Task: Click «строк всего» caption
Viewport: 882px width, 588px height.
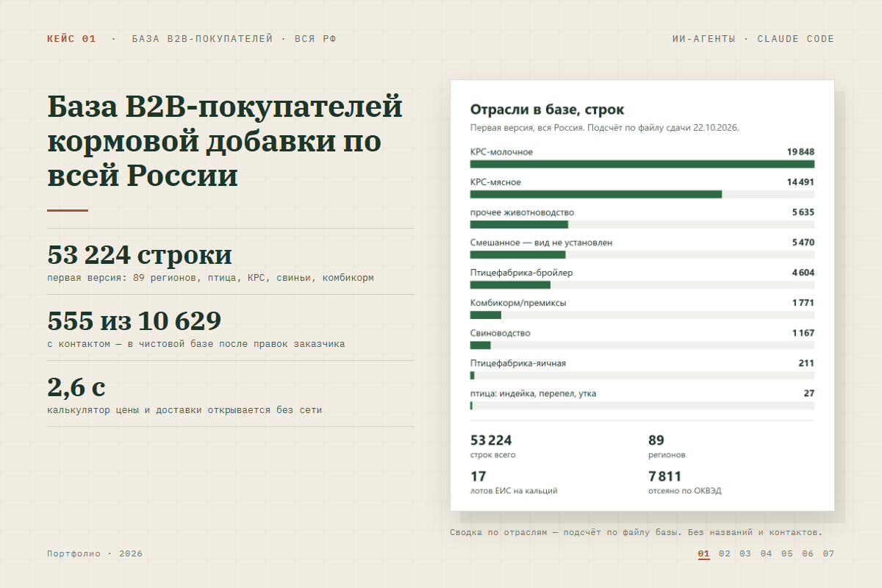Action: (x=492, y=455)
